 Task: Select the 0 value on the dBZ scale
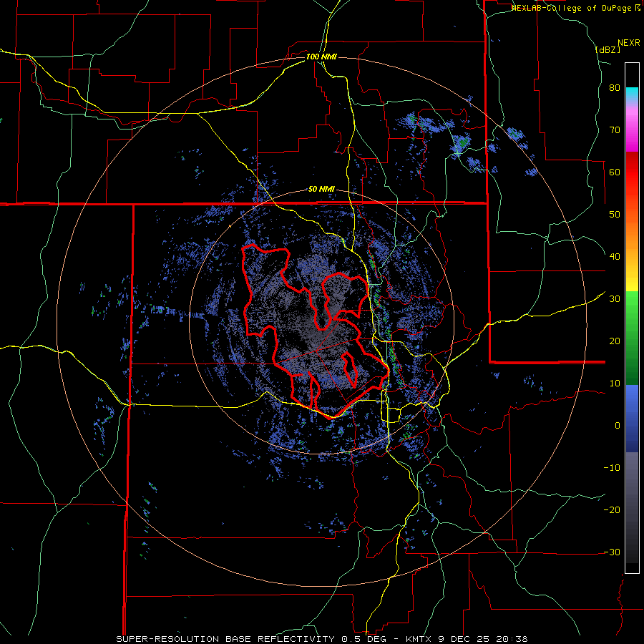618,426
